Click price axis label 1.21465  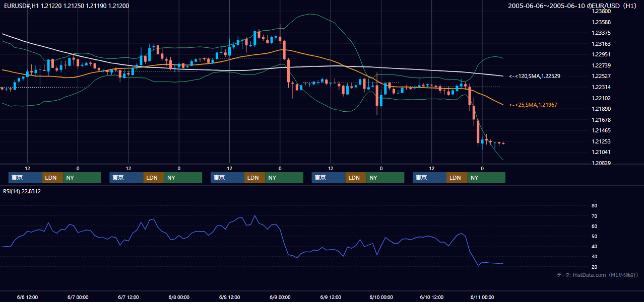pos(601,130)
